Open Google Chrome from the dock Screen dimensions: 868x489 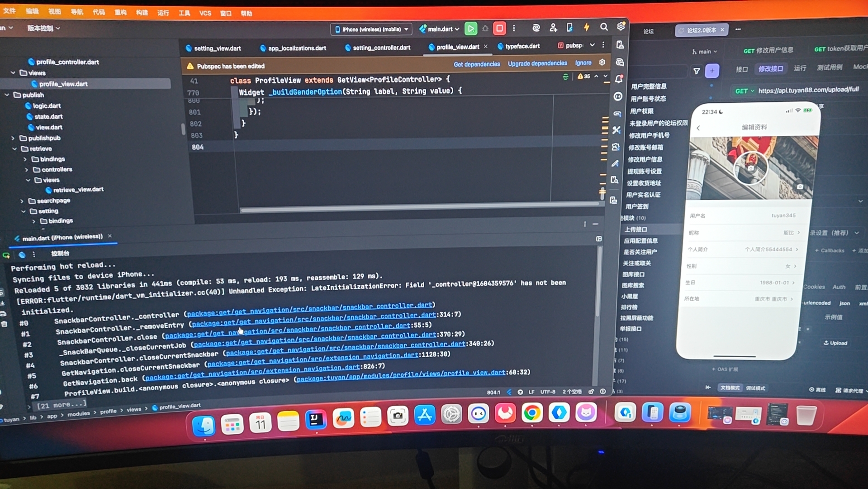[532, 413]
